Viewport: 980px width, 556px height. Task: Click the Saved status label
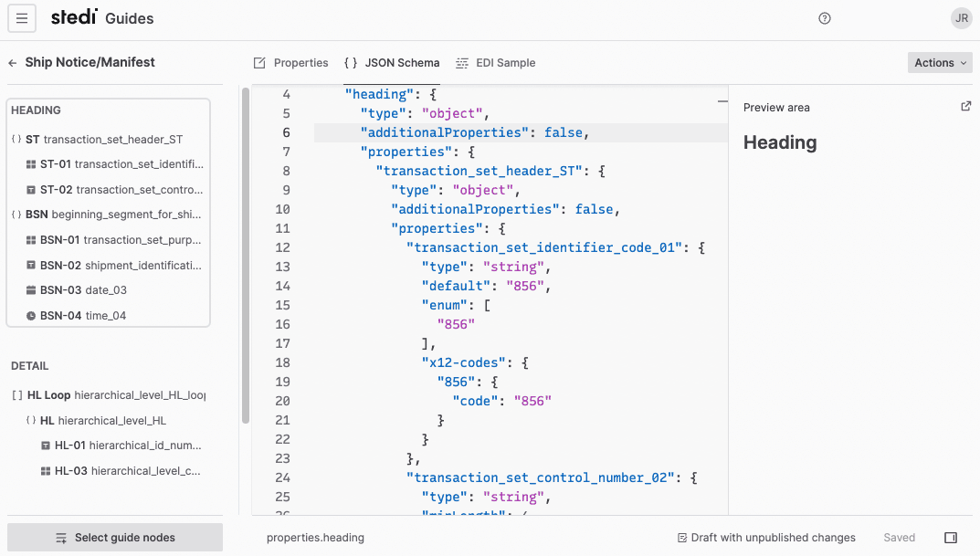pyautogui.click(x=899, y=537)
